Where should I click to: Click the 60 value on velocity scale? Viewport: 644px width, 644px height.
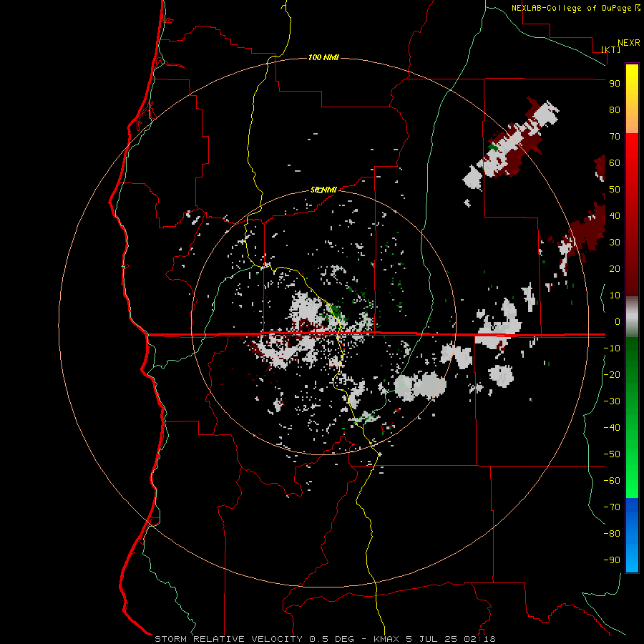pyautogui.click(x=615, y=163)
